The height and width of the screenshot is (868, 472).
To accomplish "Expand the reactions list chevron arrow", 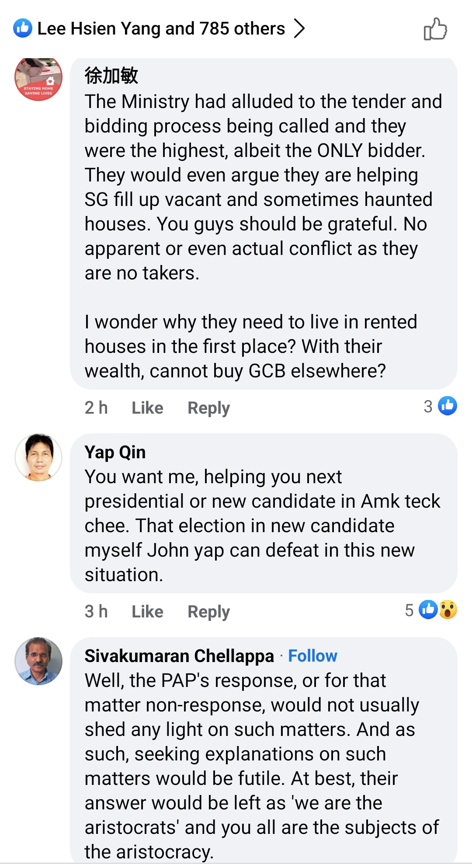I will point(299,28).
